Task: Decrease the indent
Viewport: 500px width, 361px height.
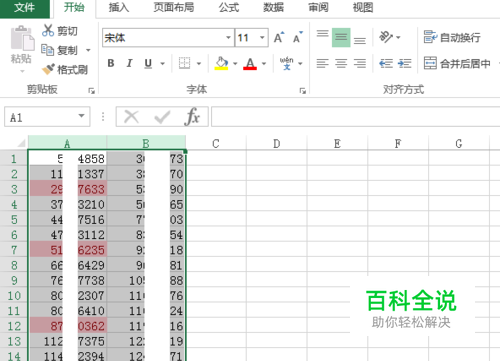Action: (386, 63)
